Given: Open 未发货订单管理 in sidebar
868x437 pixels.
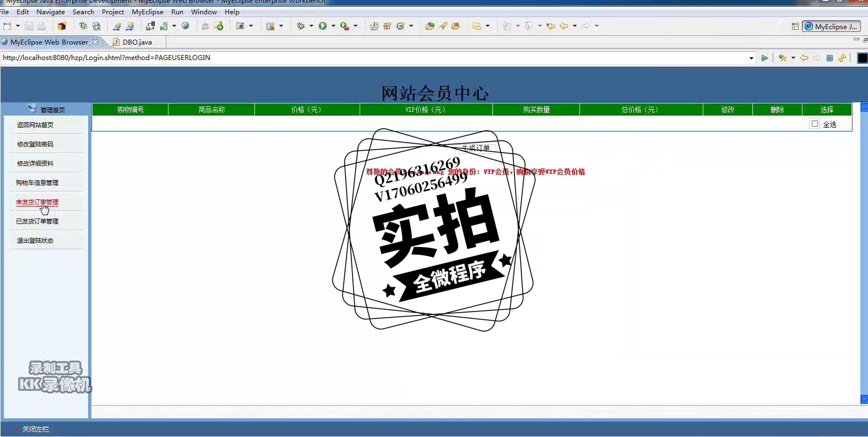Looking at the screenshot, I should coord(37,202).
